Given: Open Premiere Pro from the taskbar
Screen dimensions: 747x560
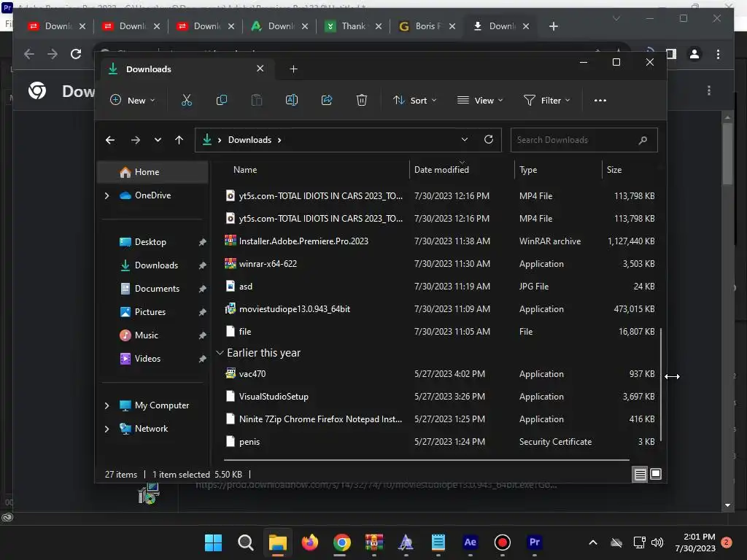Looking at the screenshot, I should point(535,542).
